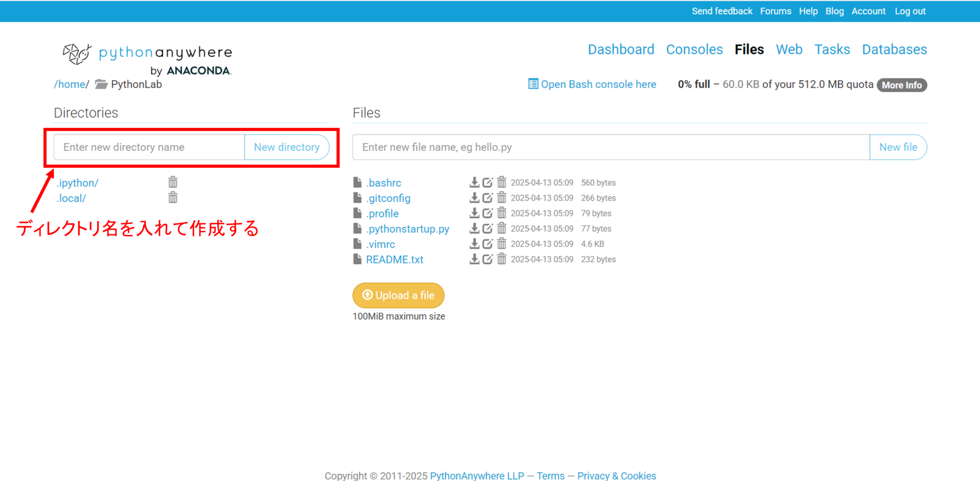The image size is (980, 481).
Task: Click the New file button
Action: (898, 147)
